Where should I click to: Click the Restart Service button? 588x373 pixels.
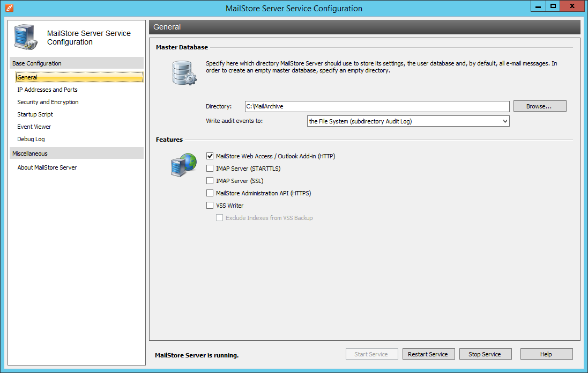[x=428, y=354]
